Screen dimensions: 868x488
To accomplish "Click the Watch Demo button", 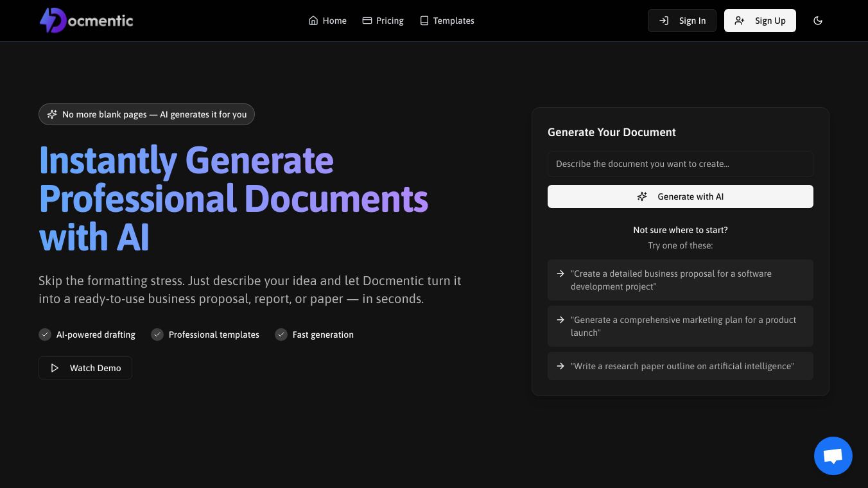I will [85, 368].
